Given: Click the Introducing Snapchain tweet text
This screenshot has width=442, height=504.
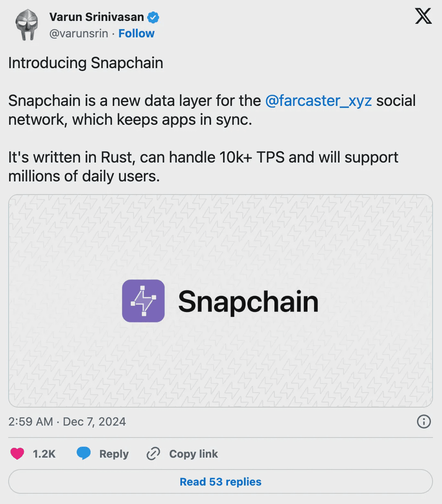Looking at the screenshot, I should pyautogui.click(x=86, y=63).
